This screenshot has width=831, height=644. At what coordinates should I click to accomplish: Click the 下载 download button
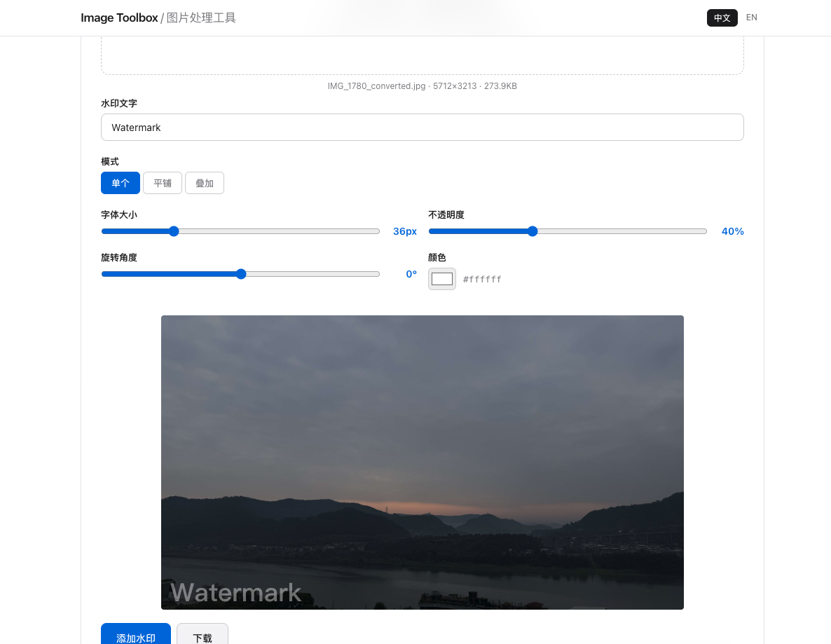(x=202, y=635)
